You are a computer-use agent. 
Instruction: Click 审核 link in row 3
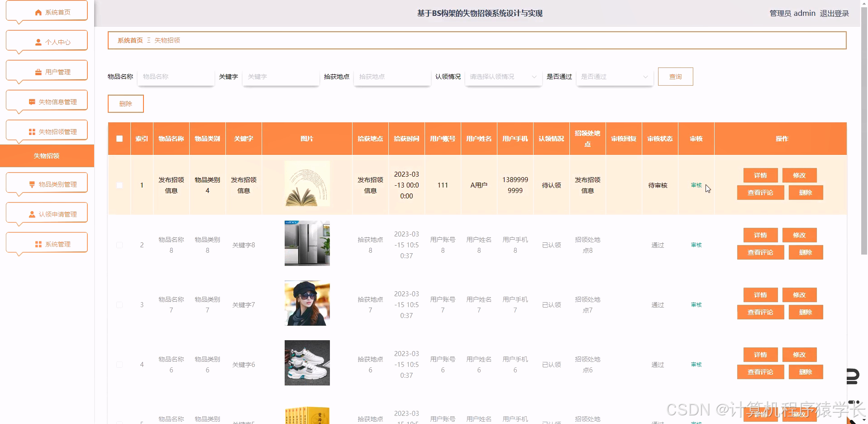pyautogui.click(x=696, y=305)
